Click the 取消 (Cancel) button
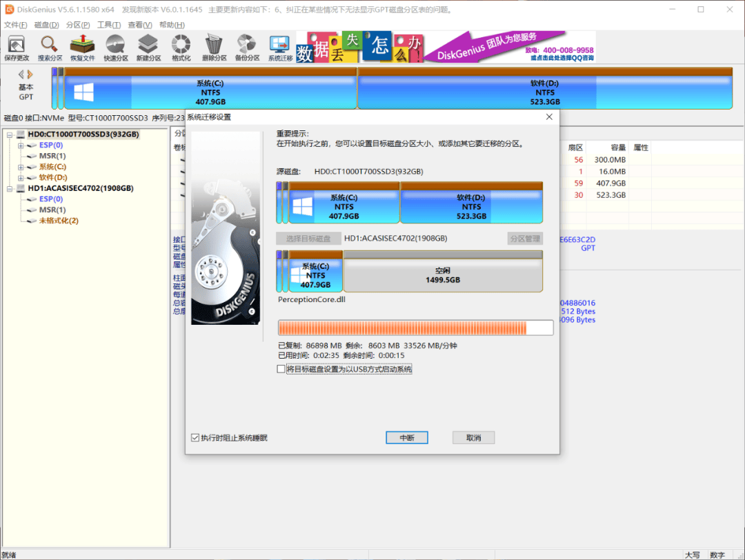This screenshot has width=745, height=560. 473,438
